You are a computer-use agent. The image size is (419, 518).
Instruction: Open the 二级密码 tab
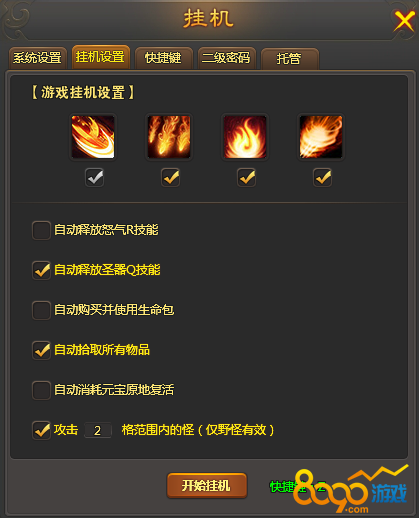227,58
